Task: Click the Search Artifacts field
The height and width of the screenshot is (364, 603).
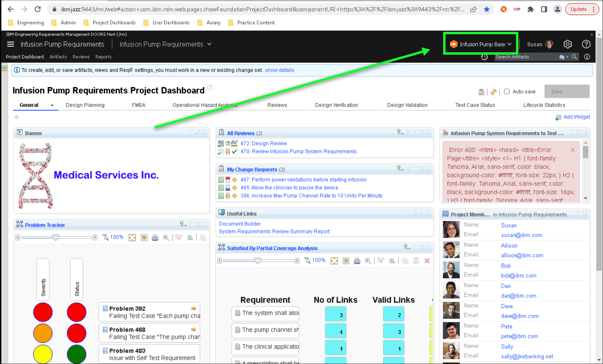Action: [525, 57]
